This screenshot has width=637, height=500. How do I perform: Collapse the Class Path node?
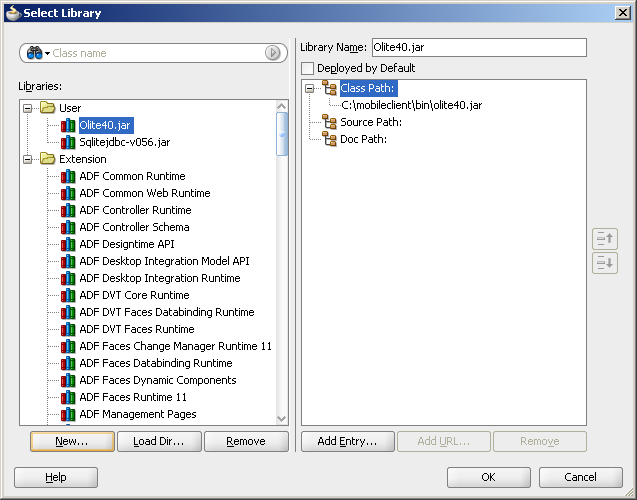click(310, 88)
